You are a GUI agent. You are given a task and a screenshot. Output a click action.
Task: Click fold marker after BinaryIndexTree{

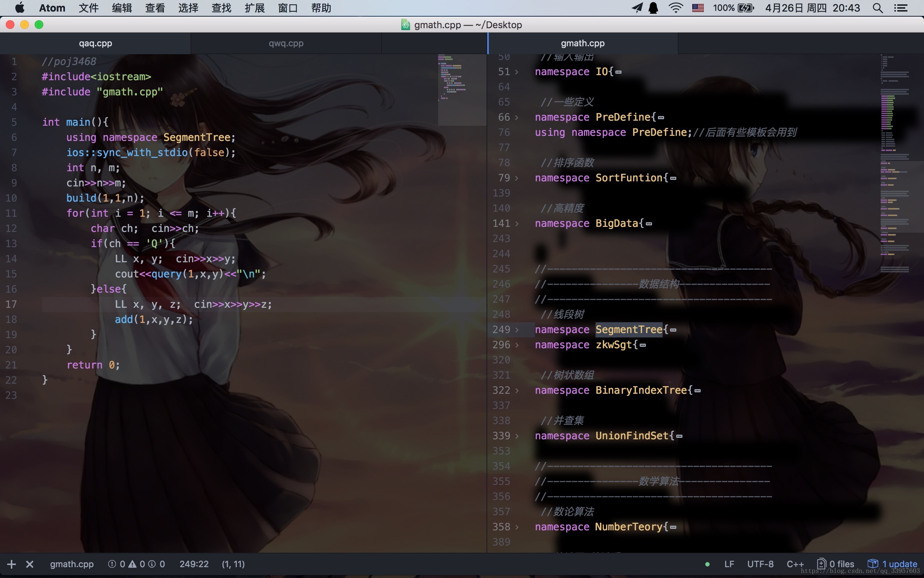(x=698, y=391)
